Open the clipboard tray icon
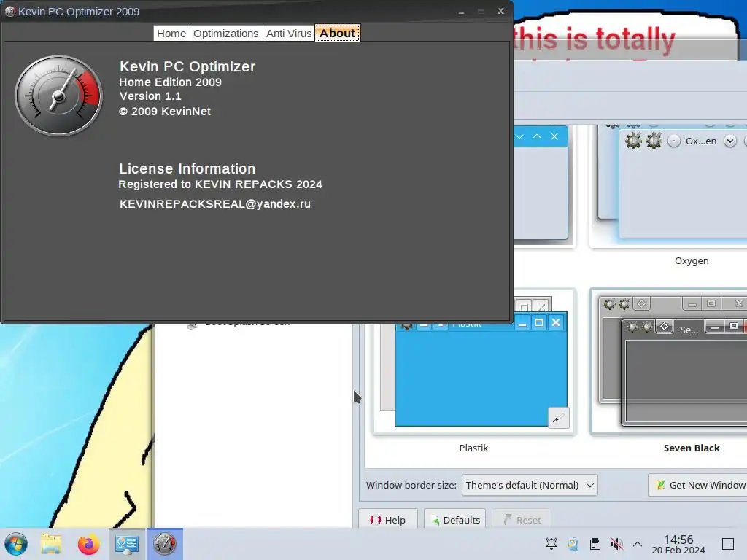This screenshot has width=747, height=560. coord(595,544)
